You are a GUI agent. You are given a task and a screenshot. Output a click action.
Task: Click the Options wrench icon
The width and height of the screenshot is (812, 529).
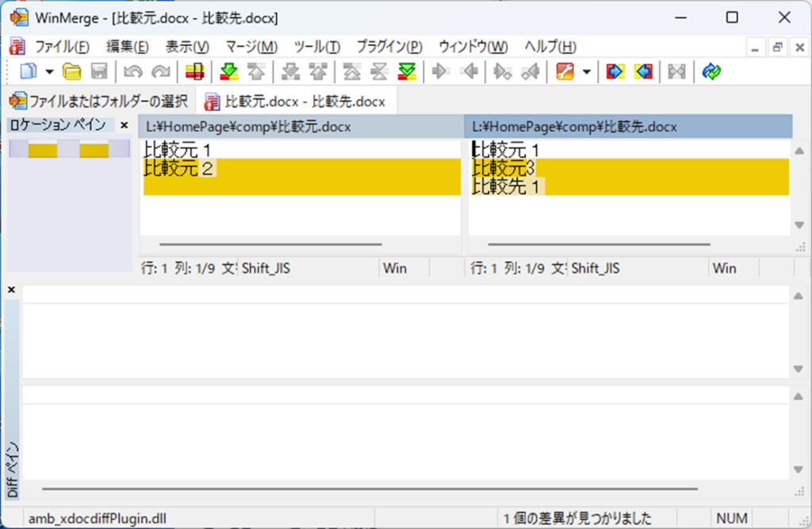tap(565, 72)
